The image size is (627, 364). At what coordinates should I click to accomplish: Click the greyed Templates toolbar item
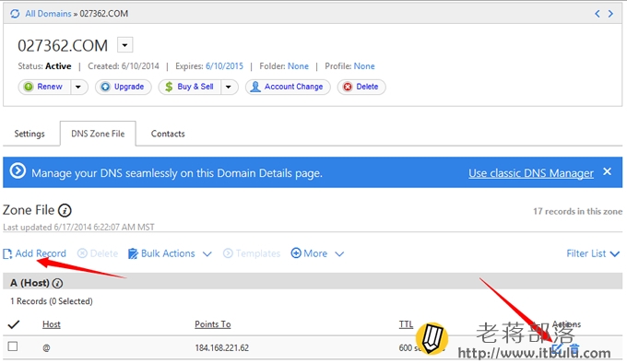[252, 253]
